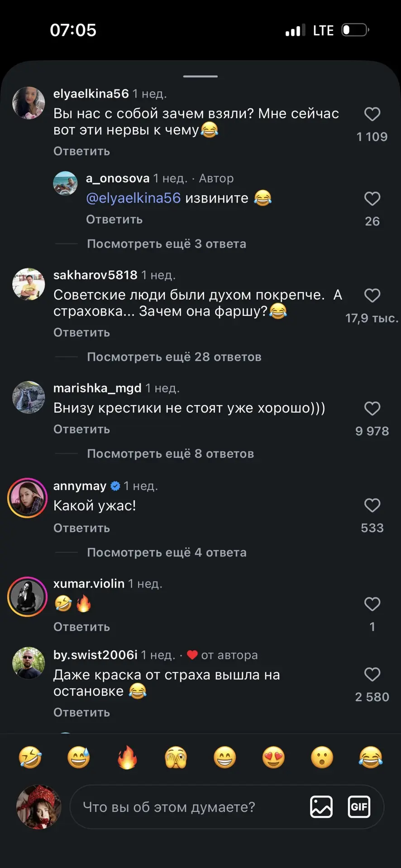Tap the heart next to marishka_mgd's comment

(372, 409)
